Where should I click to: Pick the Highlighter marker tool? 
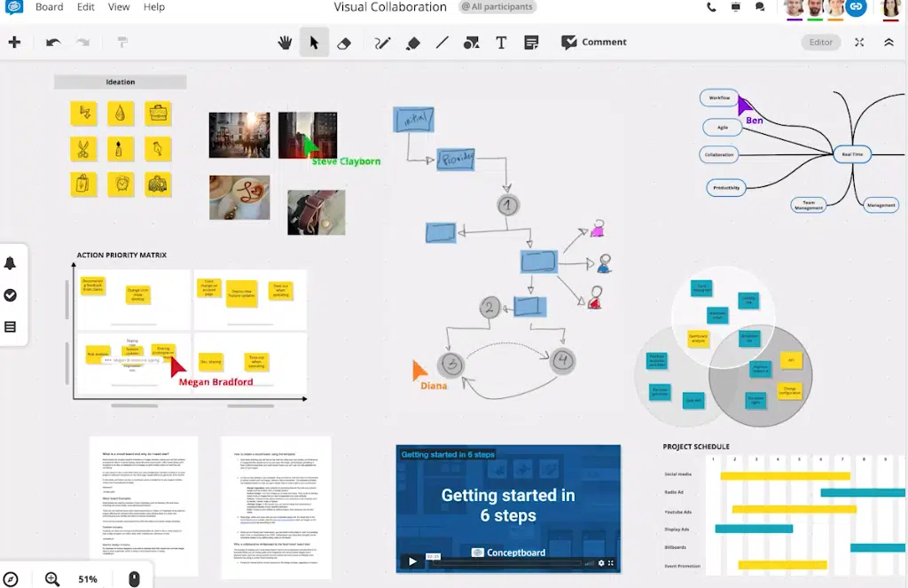[x=412, y=43]
